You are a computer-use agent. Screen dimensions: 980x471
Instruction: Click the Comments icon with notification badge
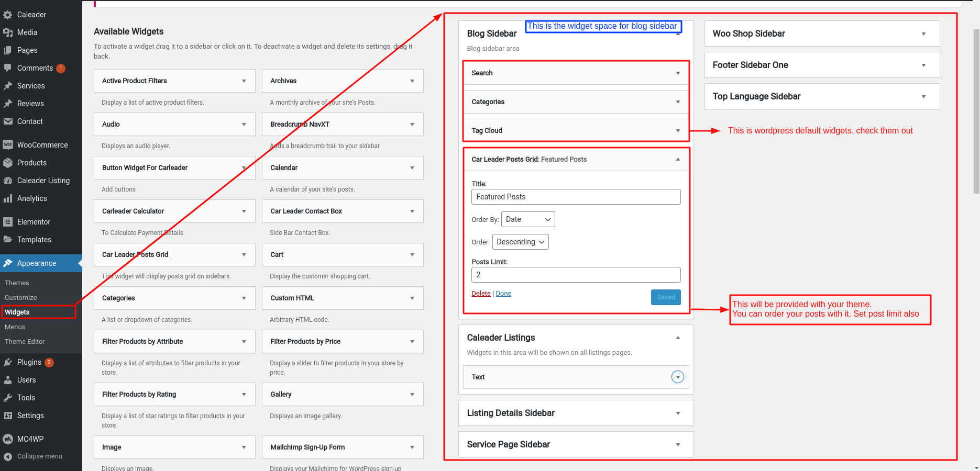34,68
